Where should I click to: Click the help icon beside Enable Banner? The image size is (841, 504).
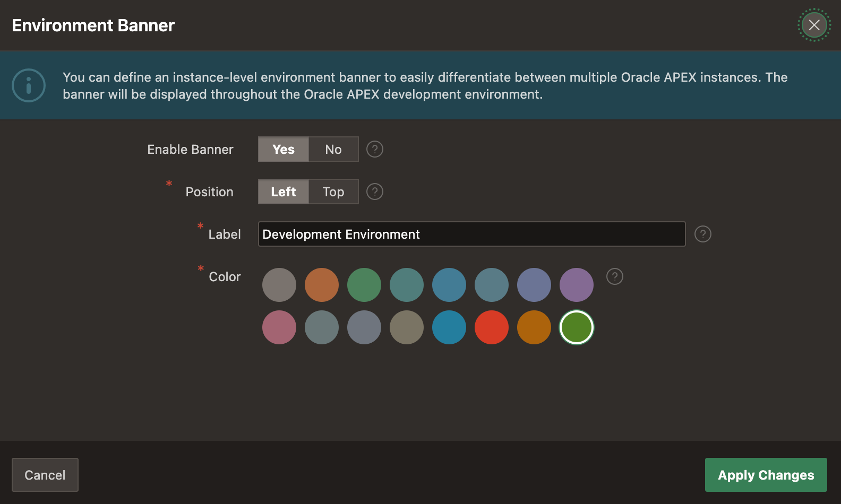(x=375, y=149)
